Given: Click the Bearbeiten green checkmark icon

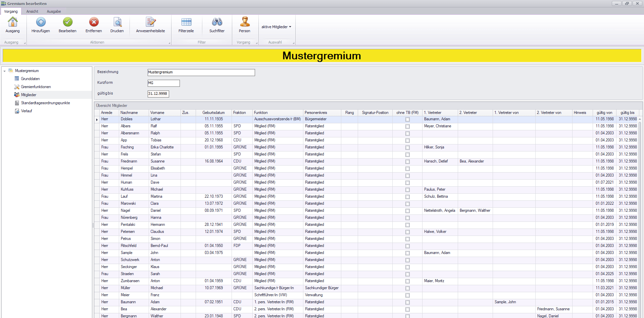Looking at the screenshot, I should click(67, 22).
